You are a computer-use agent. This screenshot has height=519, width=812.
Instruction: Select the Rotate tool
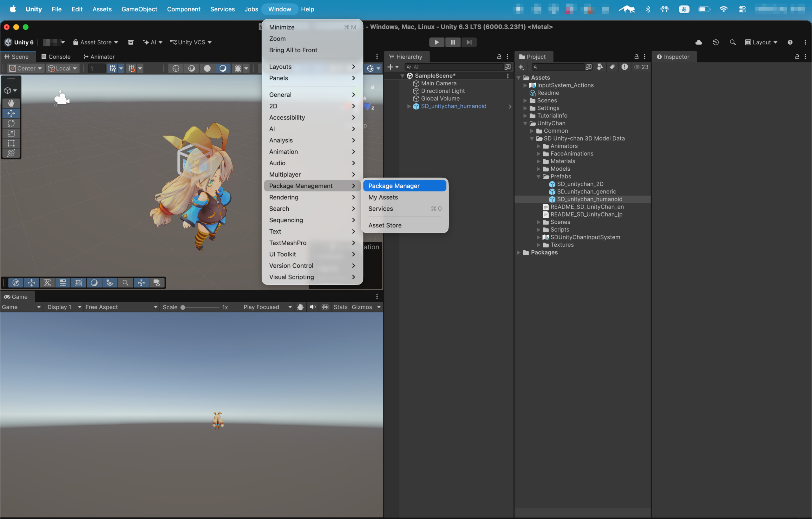(11, 123)
